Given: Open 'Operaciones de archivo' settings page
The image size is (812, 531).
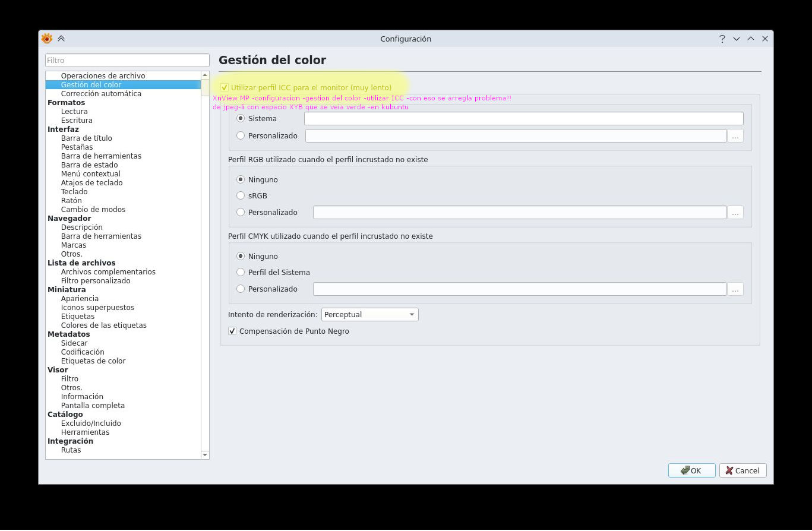Looking at the screenshot, I should (x=103, y=75).
